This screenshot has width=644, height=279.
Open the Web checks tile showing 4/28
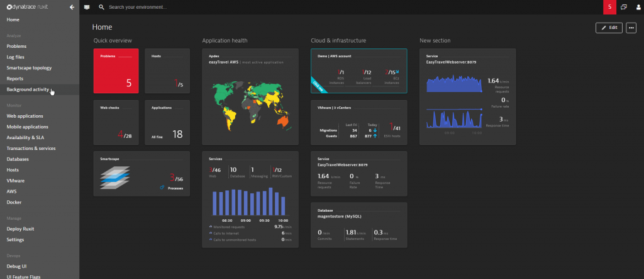click(116, 122)
